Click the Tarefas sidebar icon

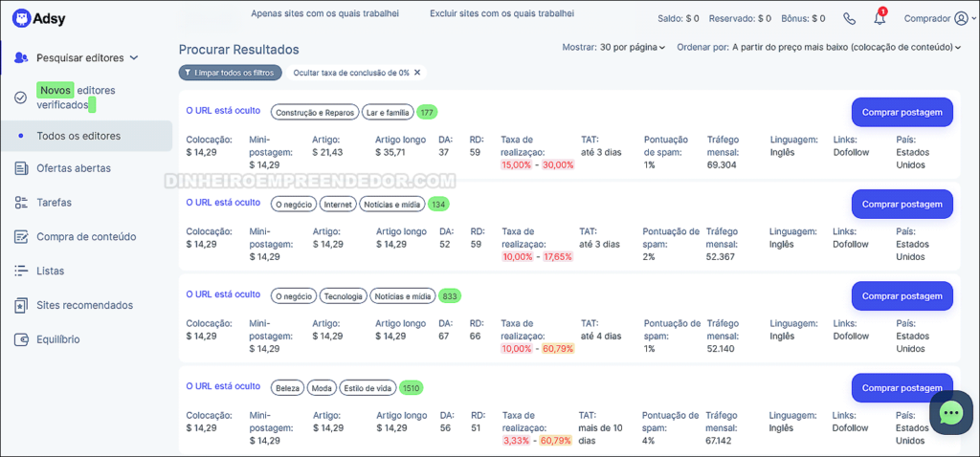[21, 203]
